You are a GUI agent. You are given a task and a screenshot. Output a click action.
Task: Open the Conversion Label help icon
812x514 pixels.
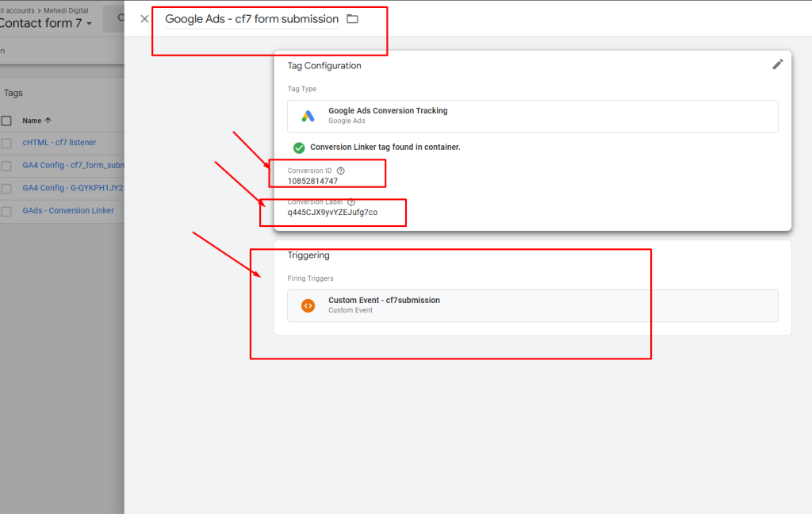(351, 201)
